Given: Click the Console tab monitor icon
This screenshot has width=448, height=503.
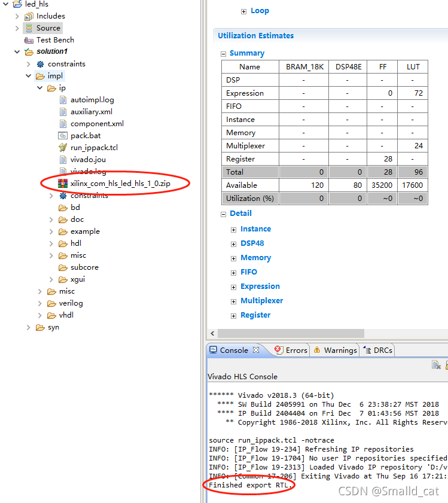Looking at the screenshot, I should click(213, 350).
